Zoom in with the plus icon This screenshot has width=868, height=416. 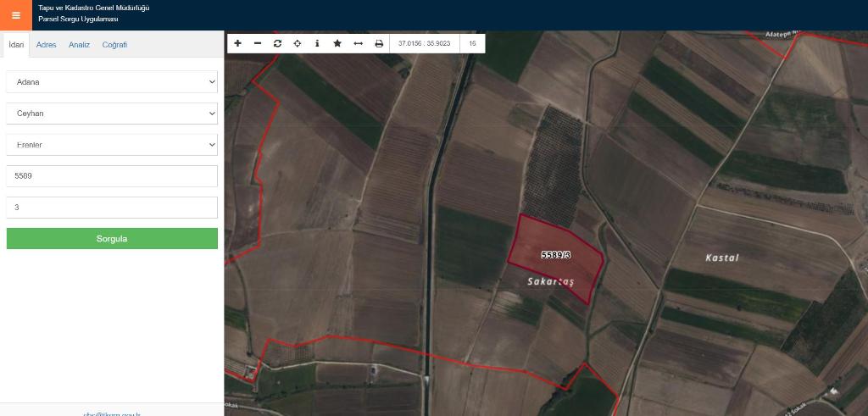pyautogui.click(x=237, y=43)
